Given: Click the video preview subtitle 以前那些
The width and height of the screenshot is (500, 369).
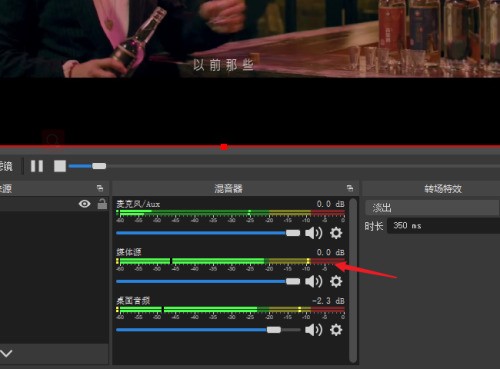Looking at the screenshot, I should [x=223, y=65].
